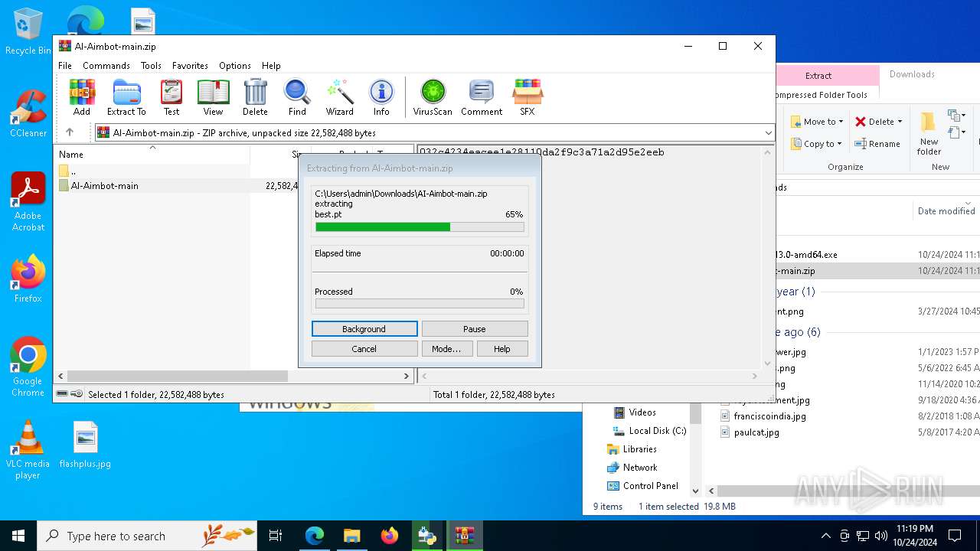Click the Firefox taskbar icon
The width and height of the screenshot is (980, 551).
[x=389, y=536]
